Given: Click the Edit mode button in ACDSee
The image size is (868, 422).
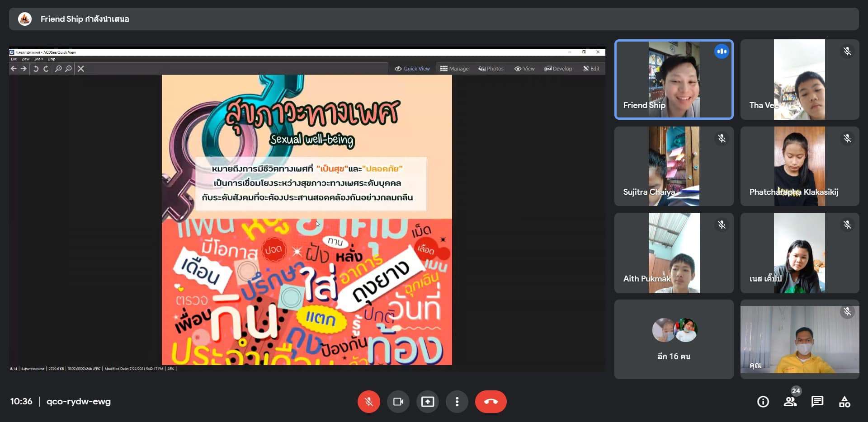Looking at the screenshot, I should point(591,69).
